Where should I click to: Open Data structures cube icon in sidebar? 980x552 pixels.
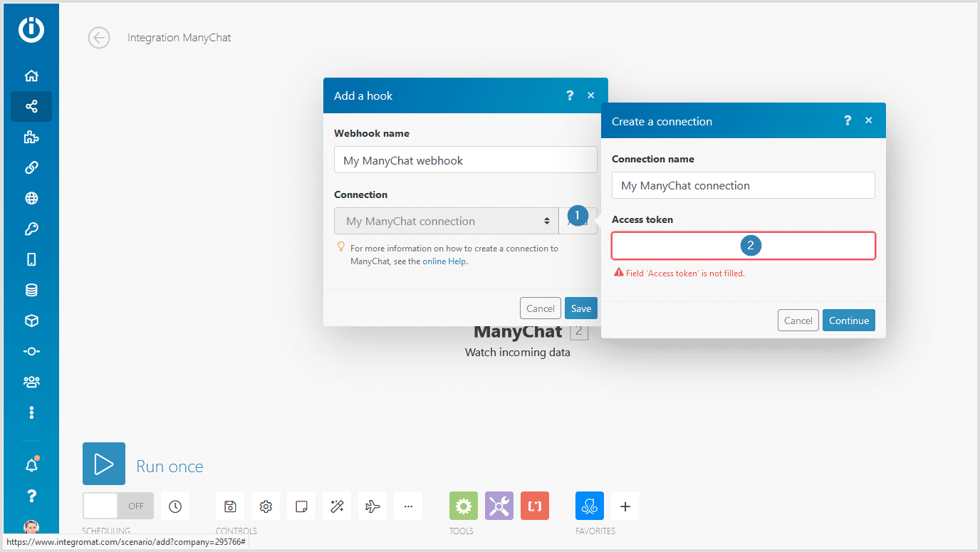(x=31, y=321)
